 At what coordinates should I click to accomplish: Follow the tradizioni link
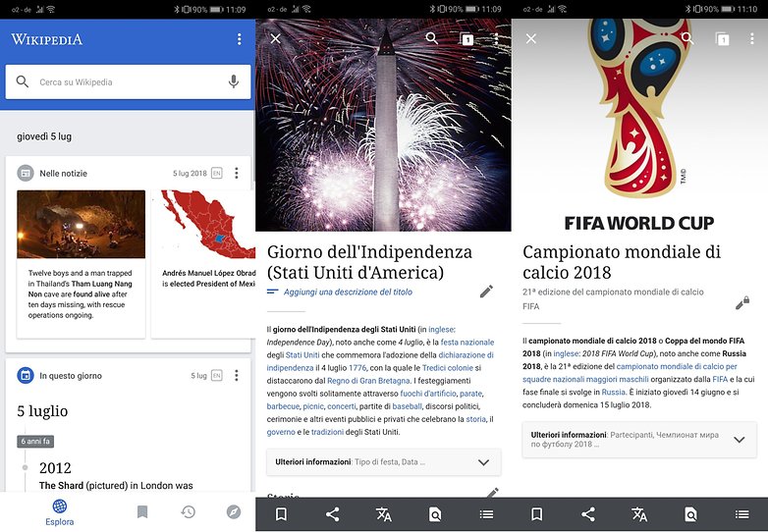coord(327,432)
